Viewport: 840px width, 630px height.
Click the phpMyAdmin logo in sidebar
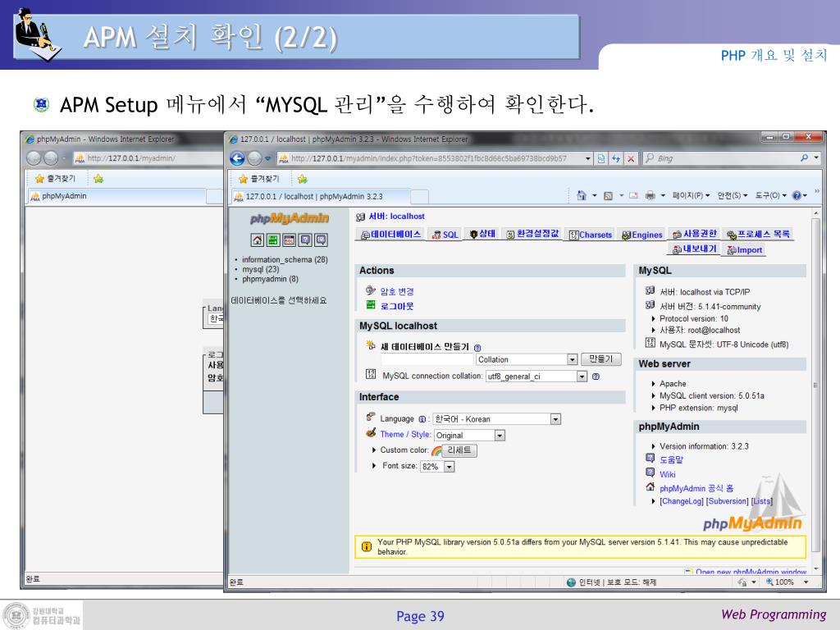pyautogui.click(x=290, y=218)
